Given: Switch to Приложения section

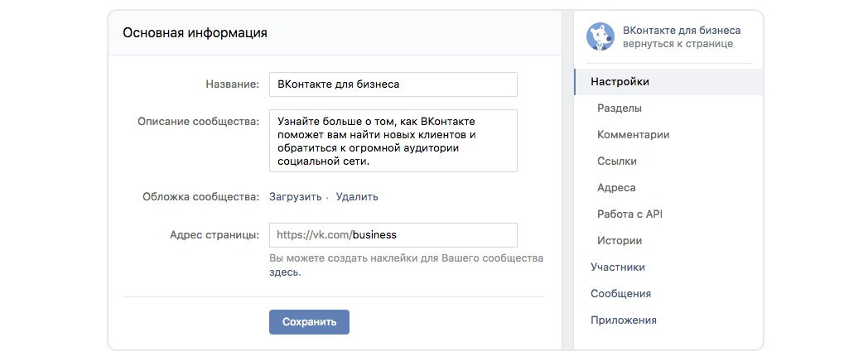Looking at the screenshot, I should point(624,320).
